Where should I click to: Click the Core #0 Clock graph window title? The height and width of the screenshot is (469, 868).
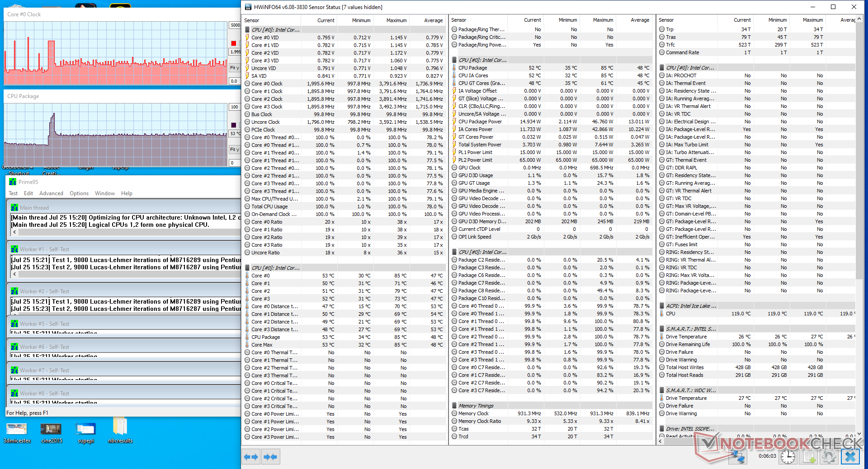[24, 14]
